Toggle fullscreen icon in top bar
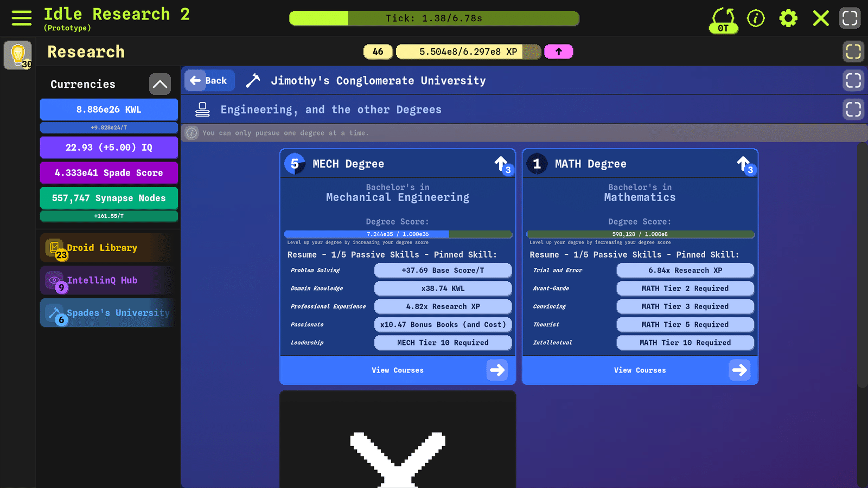This screenshot has height=488, width=868. click(850, 18)
